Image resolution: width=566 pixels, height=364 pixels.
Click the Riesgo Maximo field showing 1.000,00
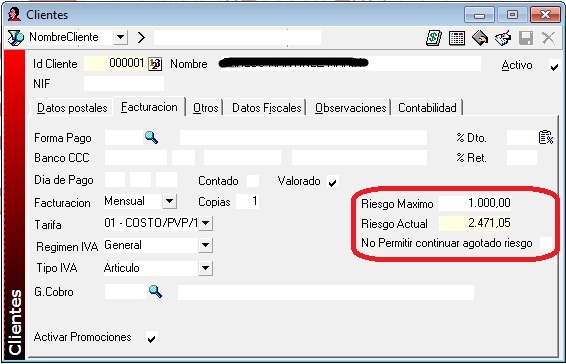pos(475,203)
